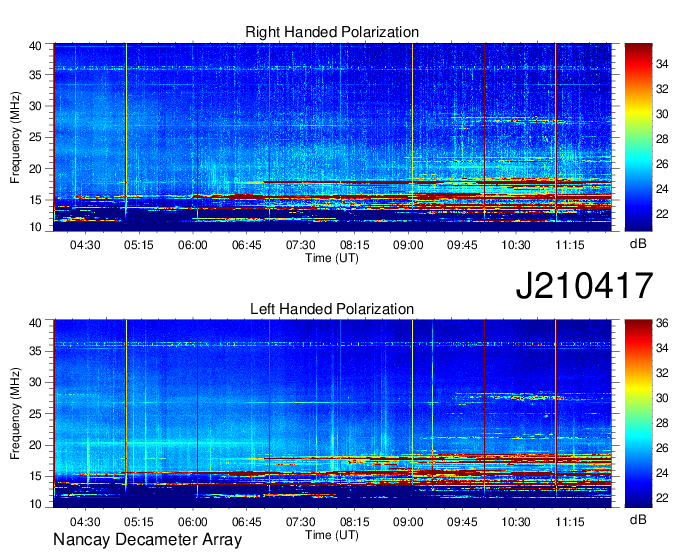This screenshot has width=680, height=552.
Task: Click 20 MHz tick on right-handed frequency axis
Action: click(35, 169)
